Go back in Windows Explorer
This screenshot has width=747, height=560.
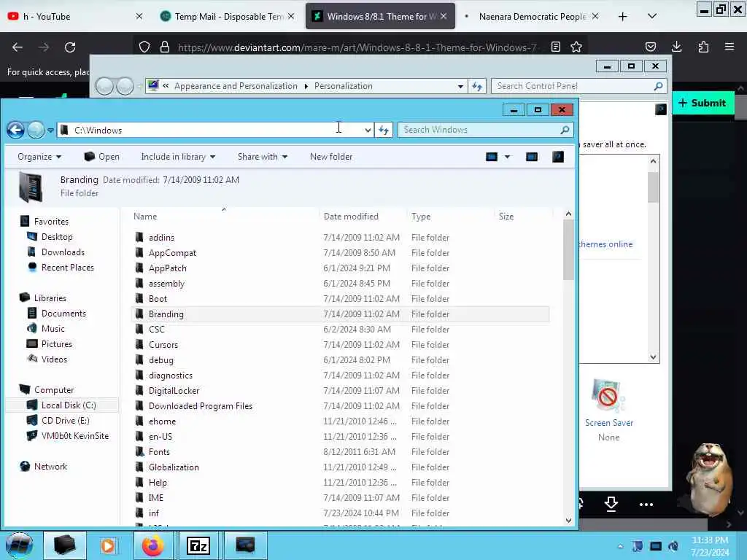click(16, 130)
